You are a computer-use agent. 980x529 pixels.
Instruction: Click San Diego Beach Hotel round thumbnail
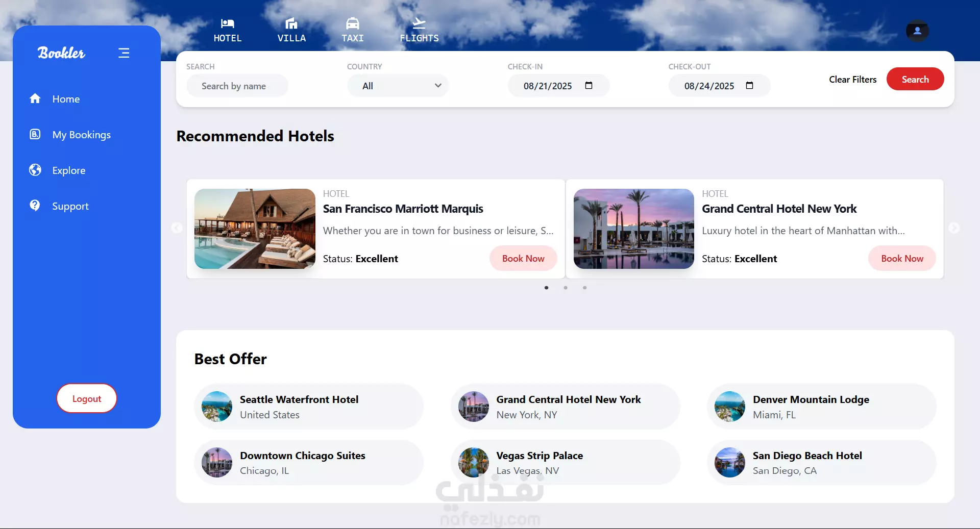[730, 463]
